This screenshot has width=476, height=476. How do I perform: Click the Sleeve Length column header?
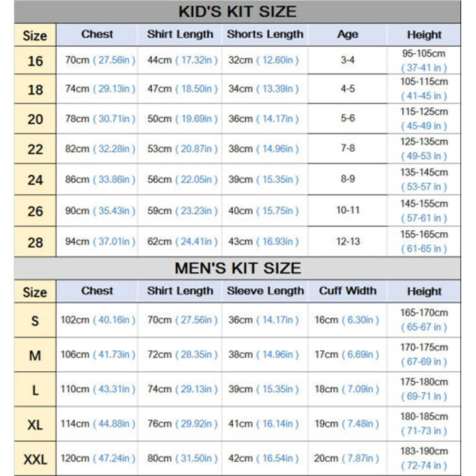(x=265, y=291)
